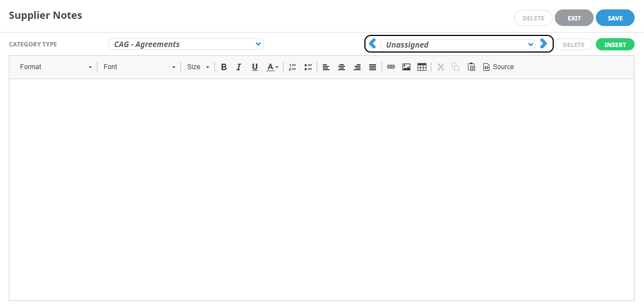The height and width of the screenshot is (306, 644).
Task: Apply italic text formatting
Action: coord(239,67)
